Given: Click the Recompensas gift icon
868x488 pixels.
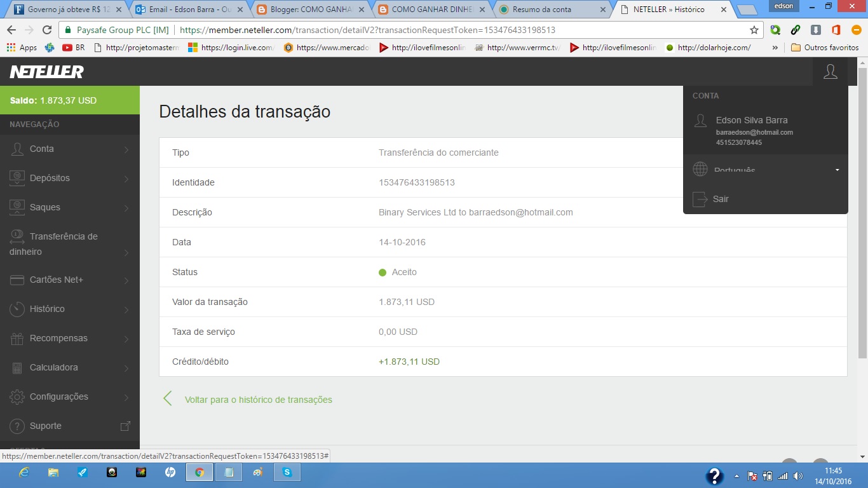Looking at the screenshot, I should (17, 338).
